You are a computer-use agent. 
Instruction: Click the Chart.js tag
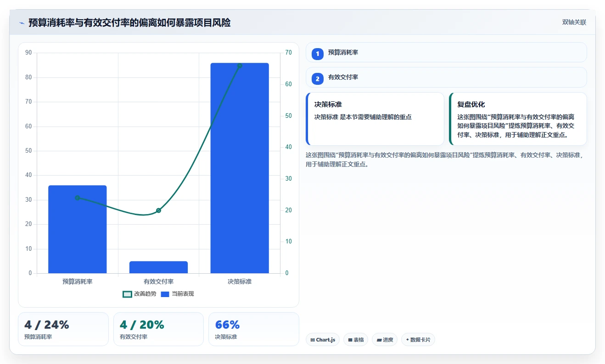coord(323,340)
